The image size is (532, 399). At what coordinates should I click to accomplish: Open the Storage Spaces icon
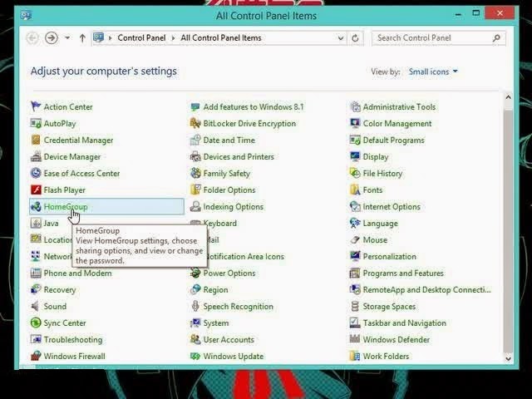coord(355,306)
